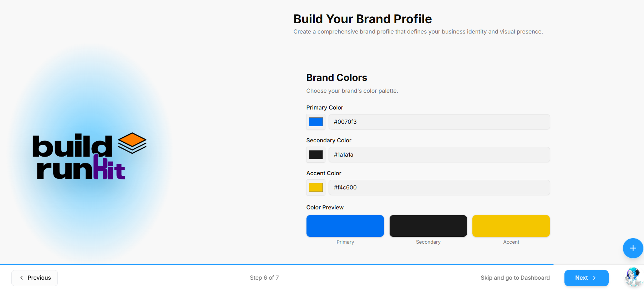Click the yellow Accent preview block
The image size is (644, 290).
pyautogui.click(x=511, y=226)
